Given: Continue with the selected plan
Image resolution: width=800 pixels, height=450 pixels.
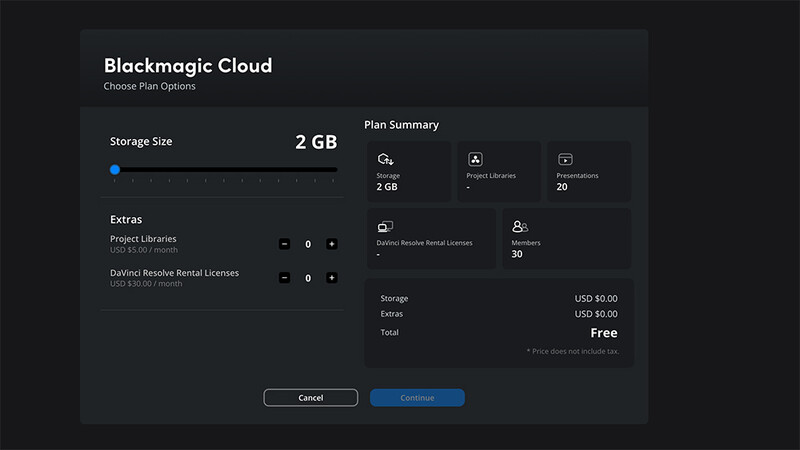Looking at the screenshot, I should pyautogui.click(x=417, y=397).
